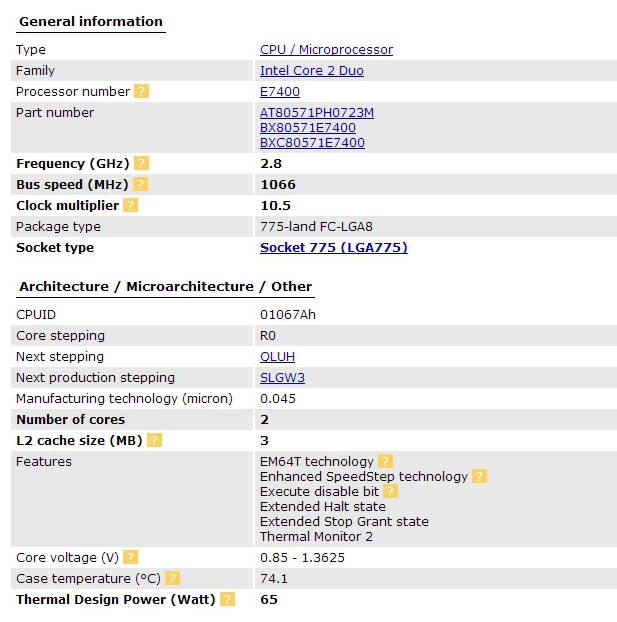Open part number BXC80571E7400
This screenshot has height=622, width=617.
point(312,143)
